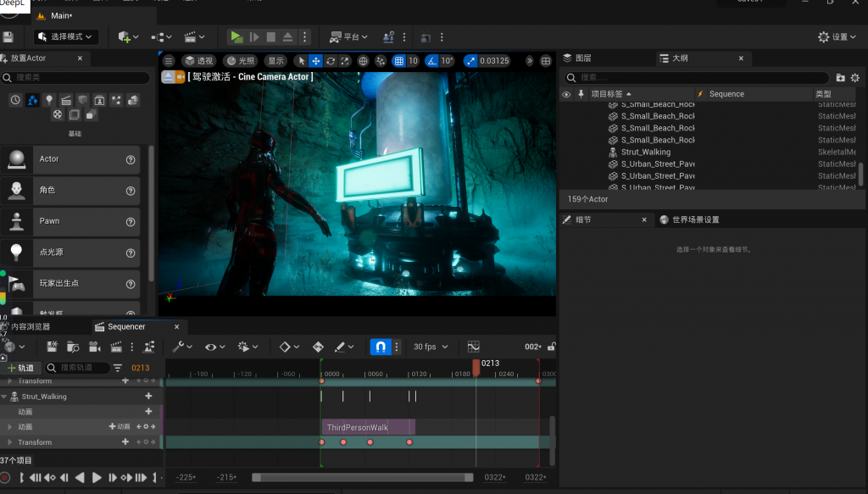Screen dimensions: 868x494
Task: Select the Geometry cube category icon
Action: pos(82,100)
